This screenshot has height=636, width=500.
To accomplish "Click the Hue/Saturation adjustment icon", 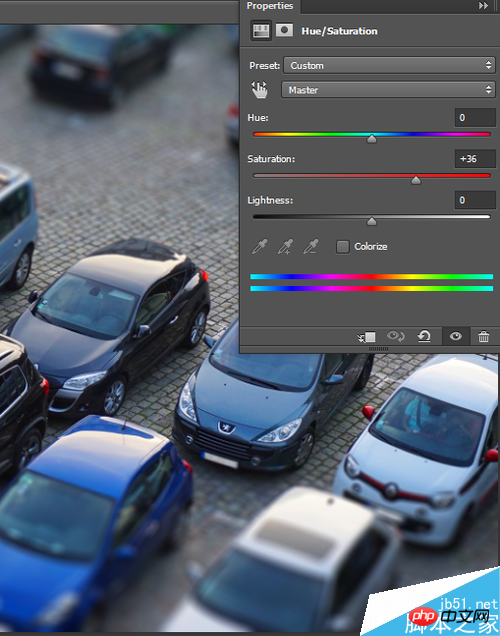I will point(260,30).
